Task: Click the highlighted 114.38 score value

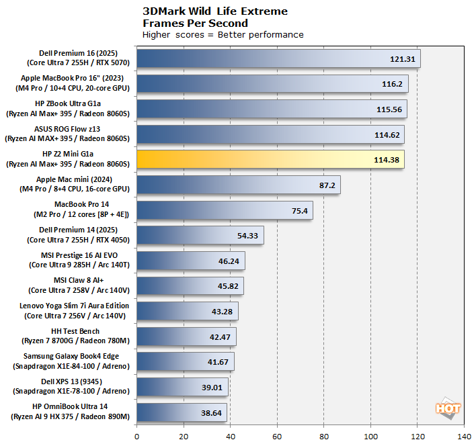Action: pos(387,160)
